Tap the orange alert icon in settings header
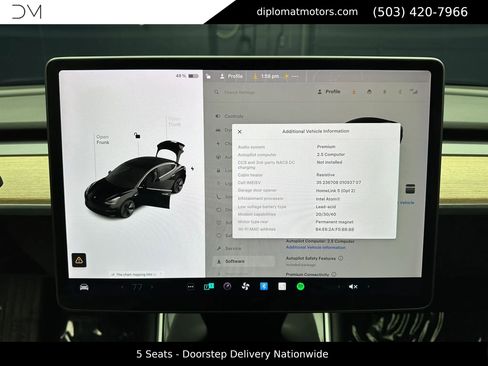The image size is (488, 366). click(354, 92)
